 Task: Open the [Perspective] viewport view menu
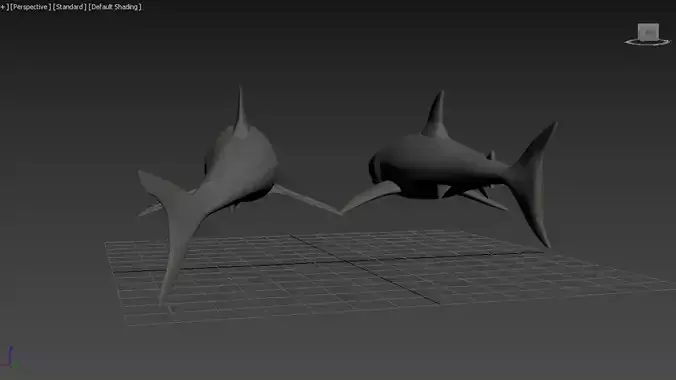31,7
